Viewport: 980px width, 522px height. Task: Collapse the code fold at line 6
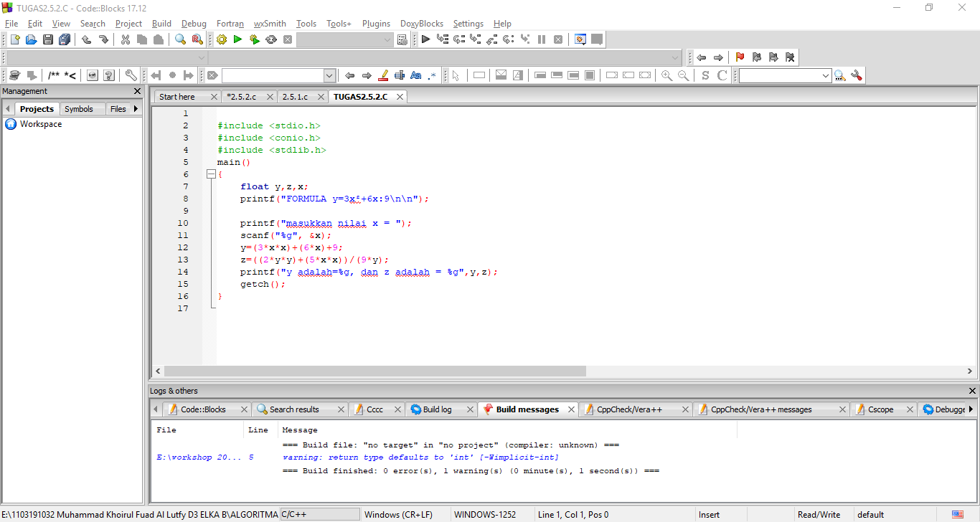211,174
